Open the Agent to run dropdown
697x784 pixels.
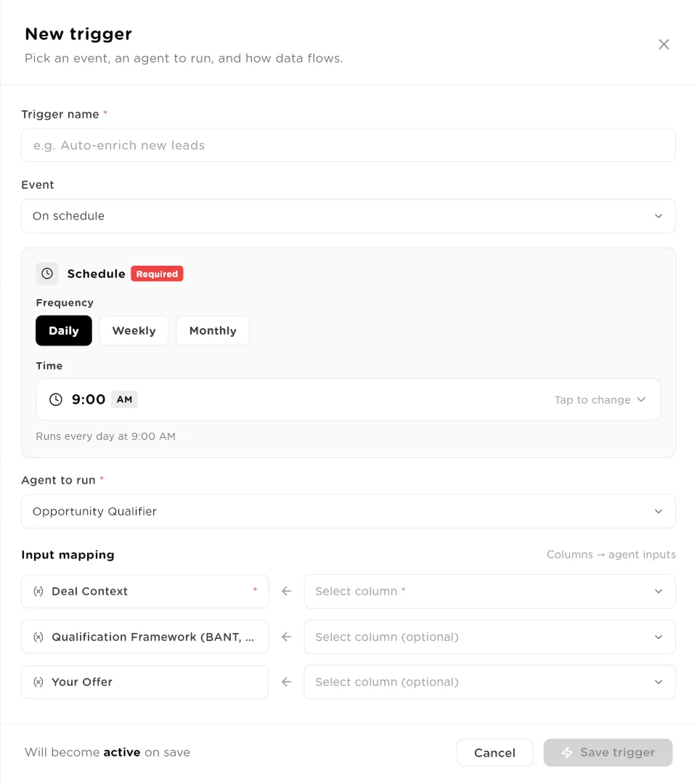pos(348,512)
